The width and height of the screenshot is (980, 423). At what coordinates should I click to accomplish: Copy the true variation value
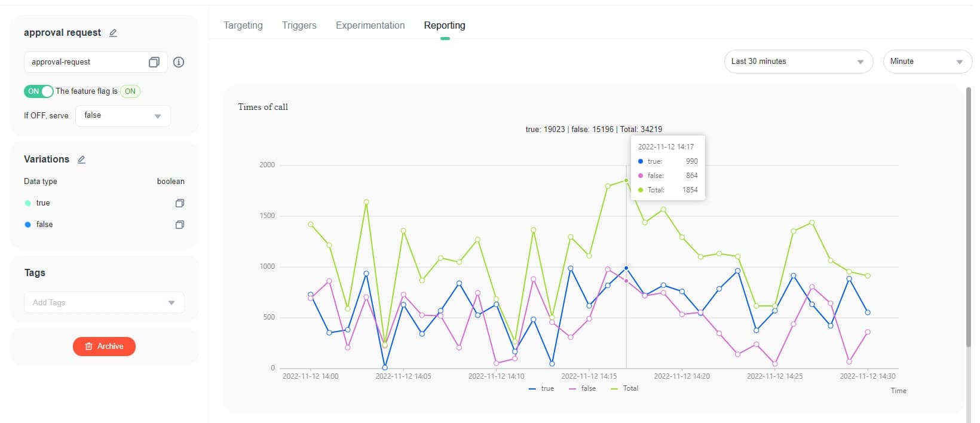point(179,203)
